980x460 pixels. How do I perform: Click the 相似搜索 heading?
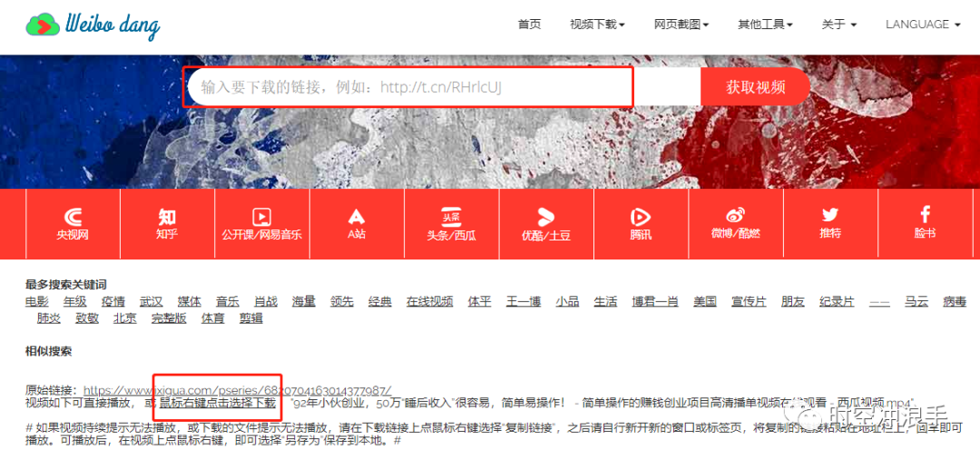[x=49, y=350]
